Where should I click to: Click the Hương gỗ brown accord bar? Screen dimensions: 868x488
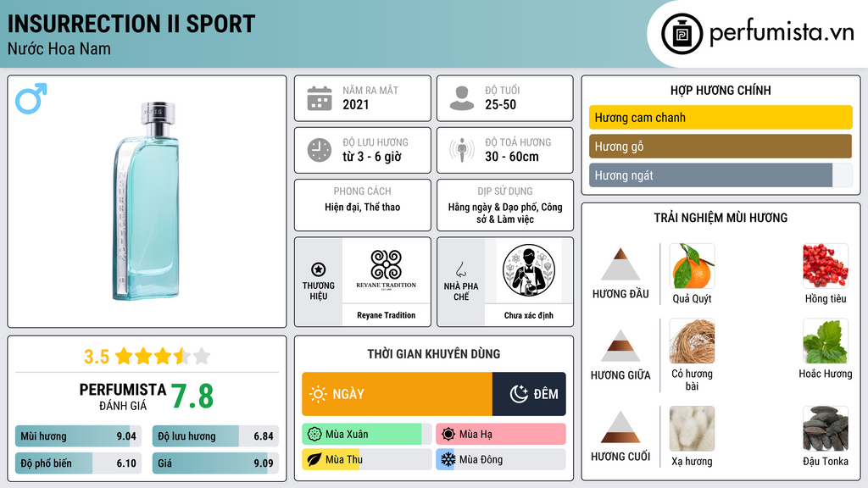click(721, 146)
